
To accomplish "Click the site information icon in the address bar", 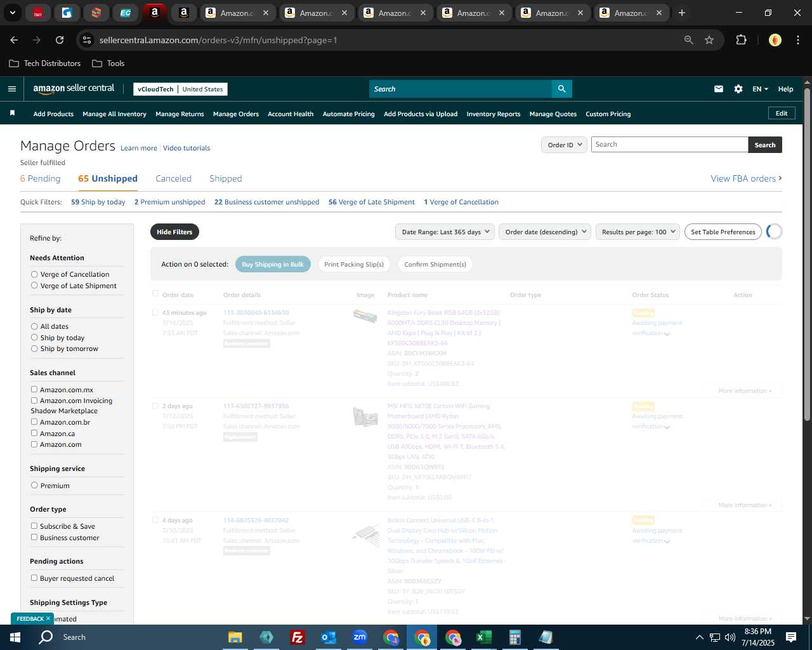I will 87,40.
